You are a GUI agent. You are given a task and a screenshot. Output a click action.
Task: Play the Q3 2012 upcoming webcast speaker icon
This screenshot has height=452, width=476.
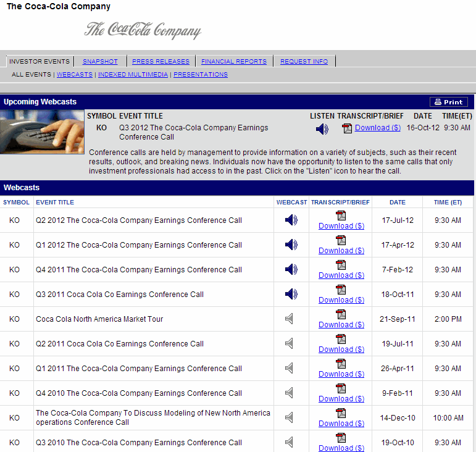coord(322,128)
